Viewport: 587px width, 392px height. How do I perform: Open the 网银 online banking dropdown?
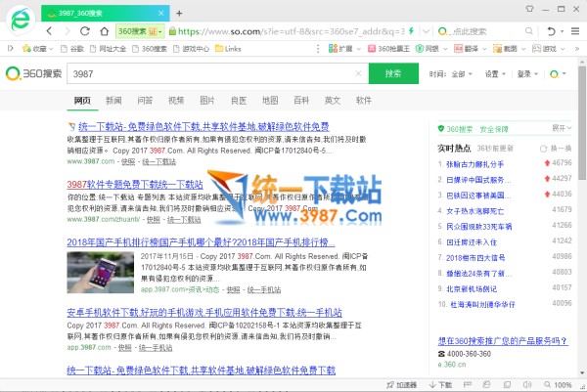(x=430, y=49)
